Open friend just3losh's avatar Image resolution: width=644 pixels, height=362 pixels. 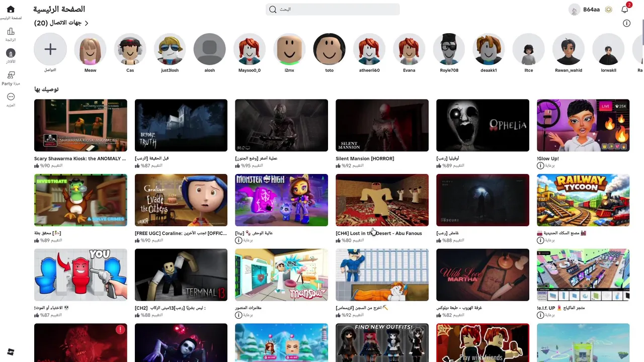click(x=170, y=49)
